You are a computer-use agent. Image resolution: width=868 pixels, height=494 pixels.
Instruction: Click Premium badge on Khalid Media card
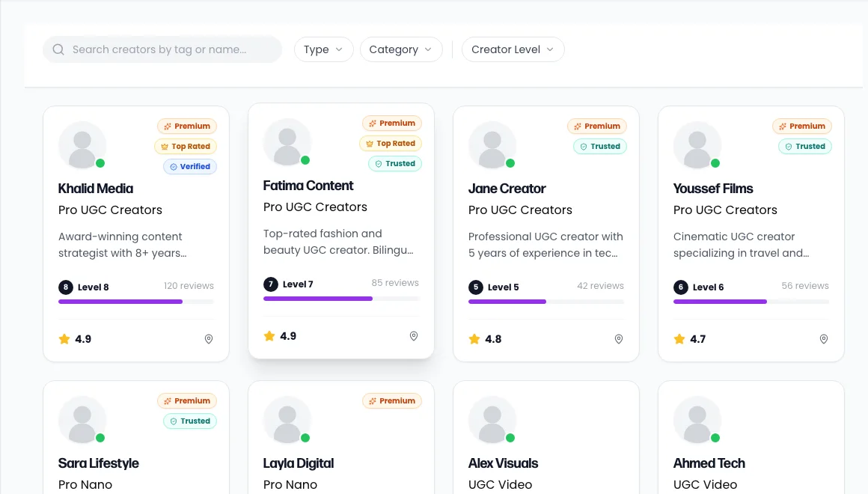187,126
